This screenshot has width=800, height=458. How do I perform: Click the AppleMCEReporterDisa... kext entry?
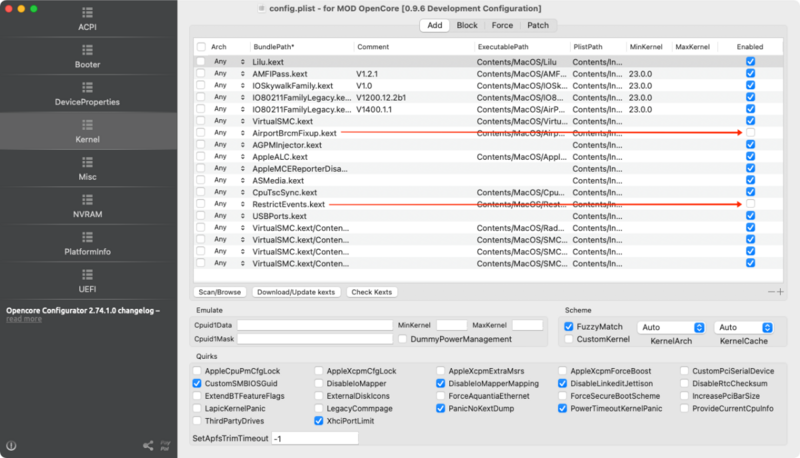300,169
